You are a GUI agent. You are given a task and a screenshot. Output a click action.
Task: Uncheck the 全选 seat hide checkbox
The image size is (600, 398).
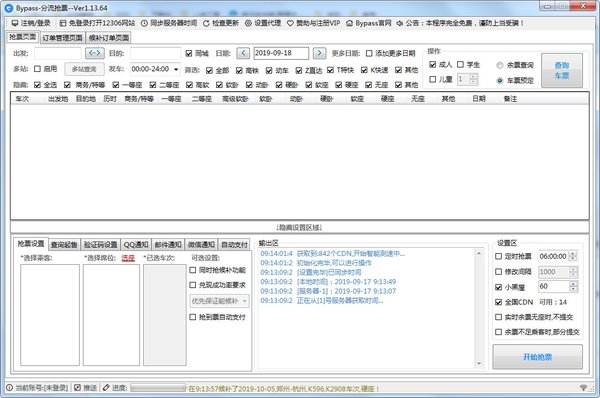click(37, 85)
